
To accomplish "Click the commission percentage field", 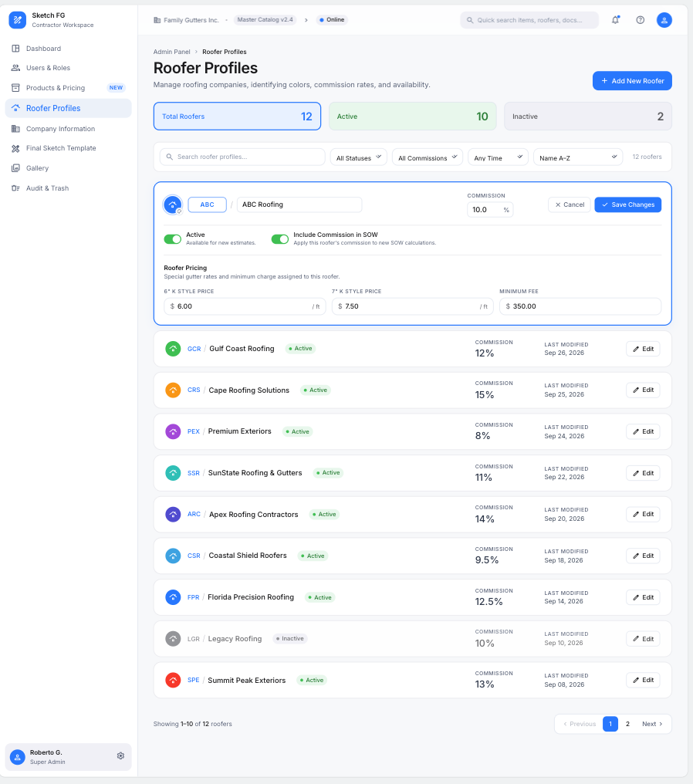I will tap(490, 210).
